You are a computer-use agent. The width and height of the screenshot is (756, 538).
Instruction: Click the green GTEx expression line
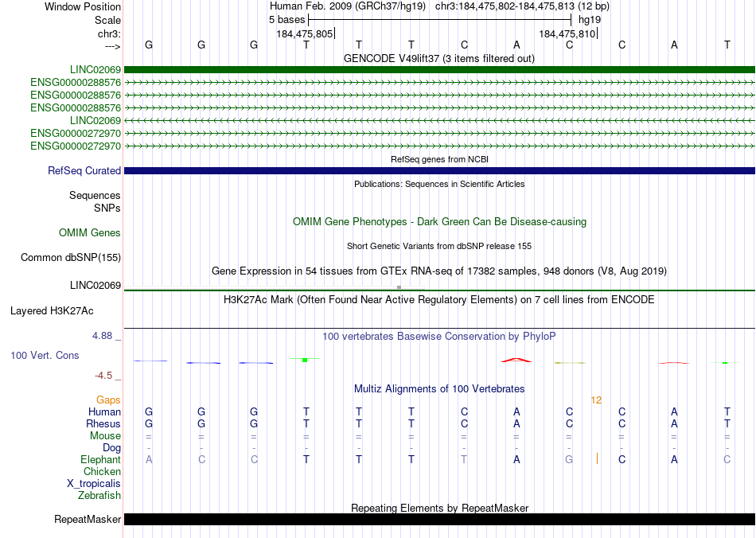coord(439,290)
